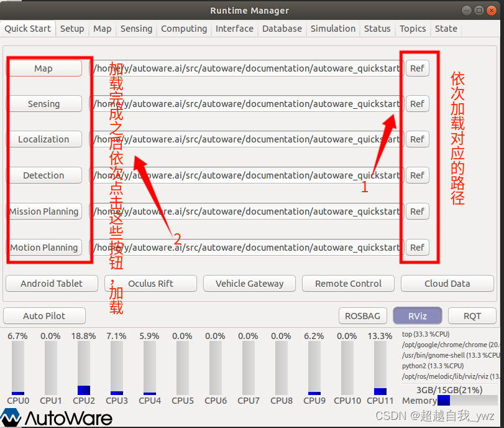Screen dimensions: 504x428
Task: Browse with Ref for Localization path
Action: pyautogui.click(x=417, y=139)
